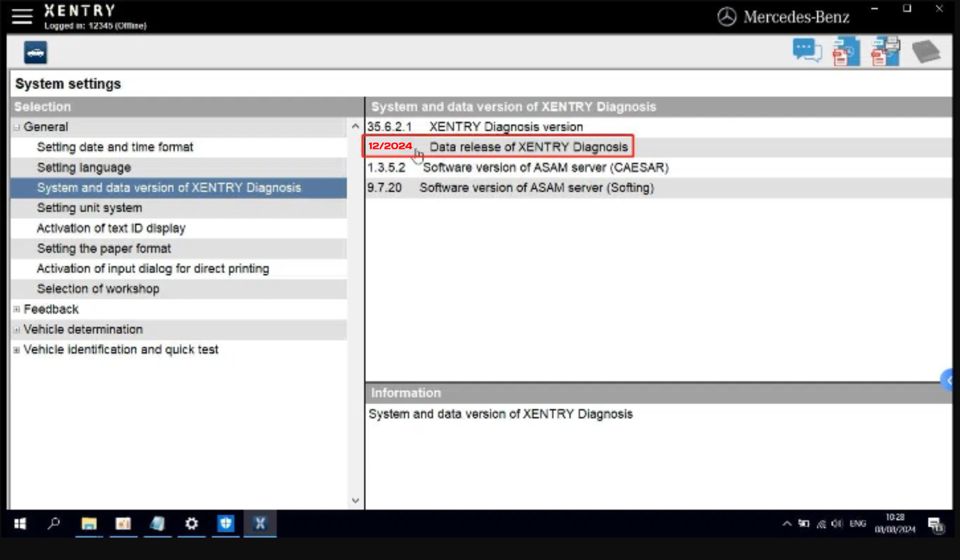
Task: Launch XENTRY from the taskbar
Action: click(259, 523)
